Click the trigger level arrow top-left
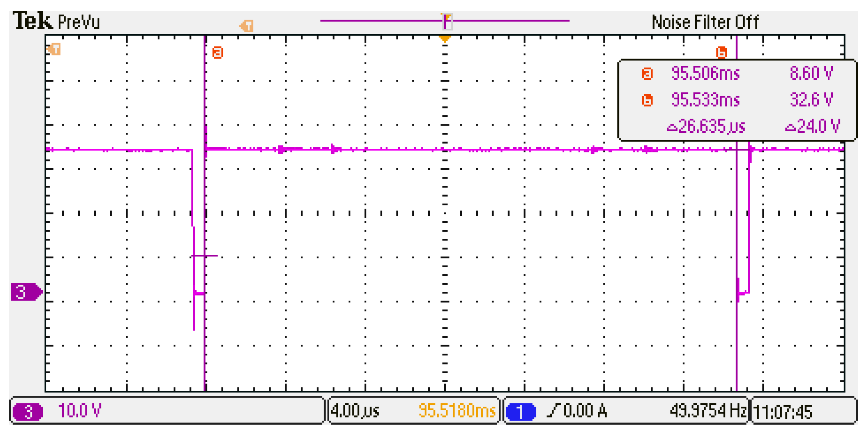The image size is (868, 435). click(x=54, y=49)
